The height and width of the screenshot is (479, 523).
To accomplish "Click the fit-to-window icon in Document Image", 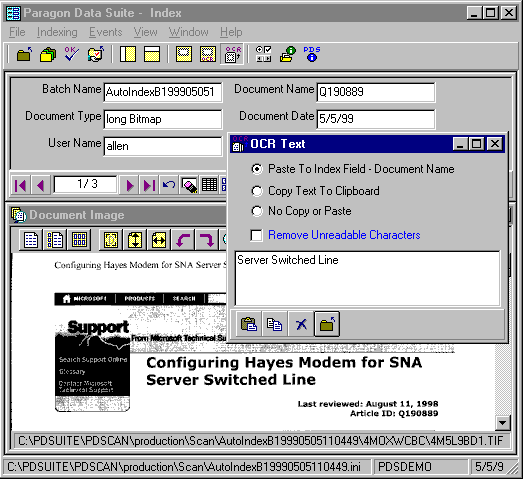I will pyautogui.click(x=111, y=240).
